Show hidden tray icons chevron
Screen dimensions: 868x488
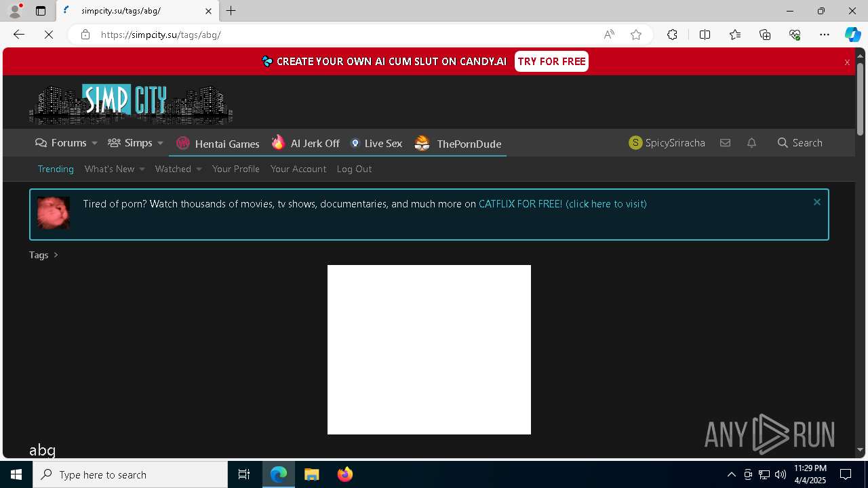click(x=732, y=474)
